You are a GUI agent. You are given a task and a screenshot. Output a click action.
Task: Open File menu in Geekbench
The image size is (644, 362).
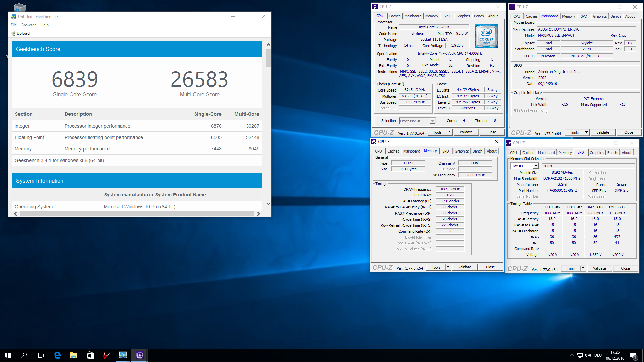(14, 25)
